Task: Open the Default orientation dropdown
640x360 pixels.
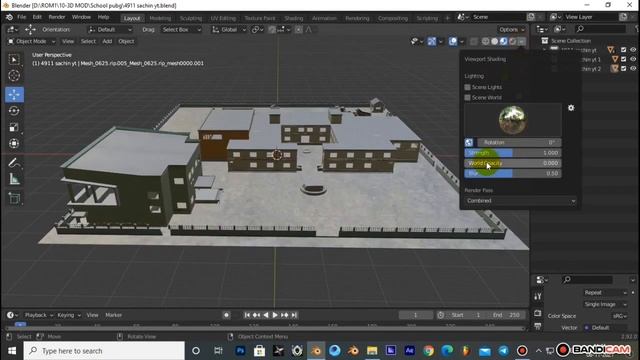Action: pos(110,30)
